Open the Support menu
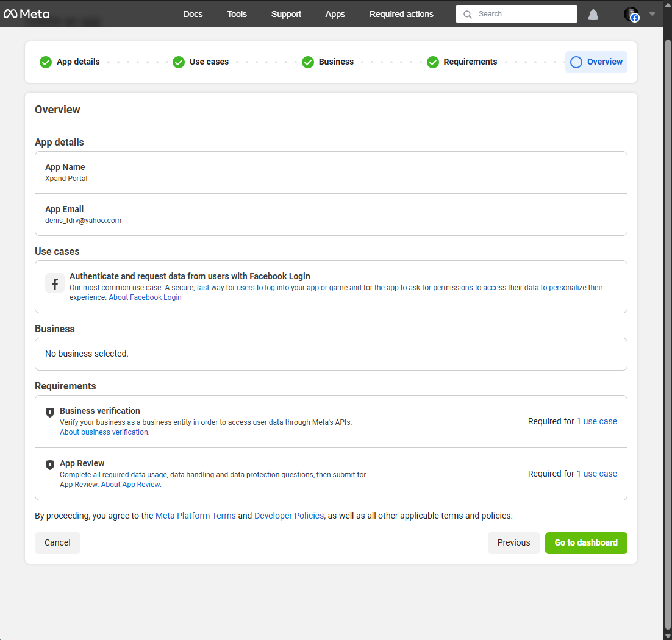 click(286, 14)
